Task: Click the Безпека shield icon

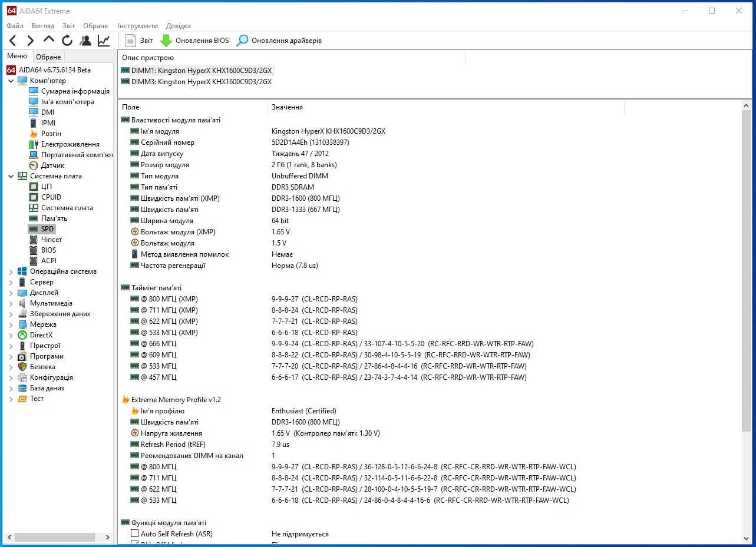Action: (22, 367)
